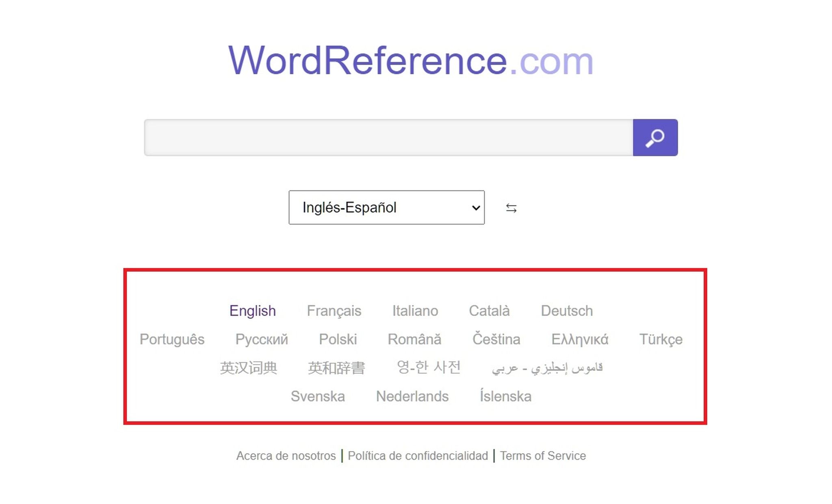The image size is (832, 504).
Task: Select Polski from the language list
Action: 338,339
